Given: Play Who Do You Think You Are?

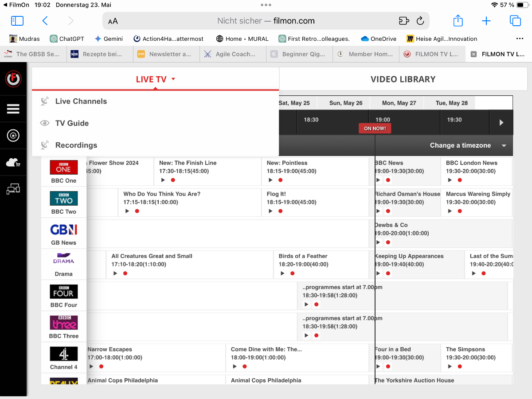Looking at the screenshot, I should 127,211.
